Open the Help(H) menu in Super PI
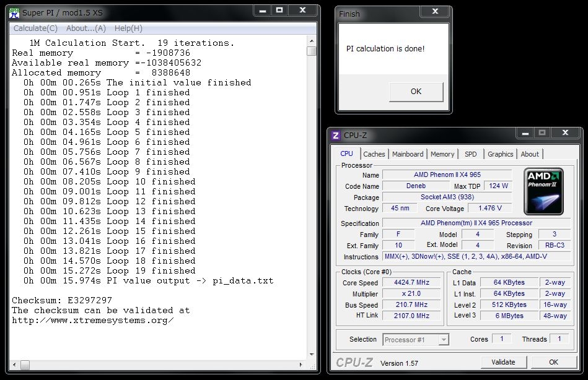The image size is (588, 380). tap(128, 28)
